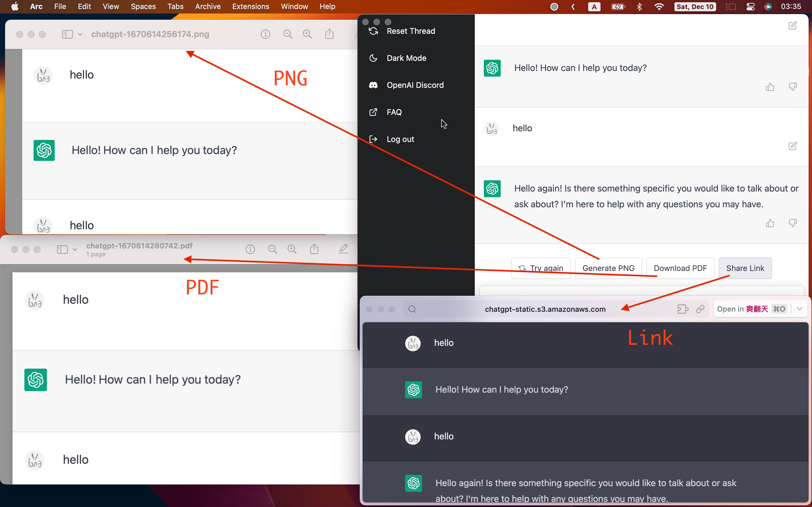
Task: Click the Generate PNG button
Action: pos(608,268)
